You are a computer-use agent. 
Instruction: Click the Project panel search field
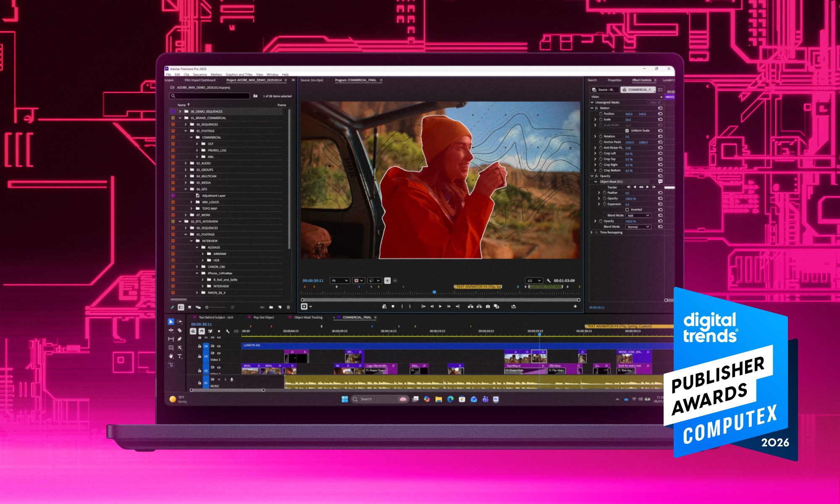pyautogui.click(x=210, y=96)
